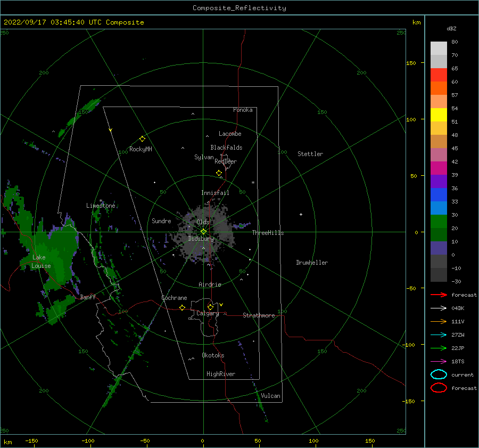This screenshot has height=448, width=479.
Task: Click the Limestone label
Action: pos(101,206)
